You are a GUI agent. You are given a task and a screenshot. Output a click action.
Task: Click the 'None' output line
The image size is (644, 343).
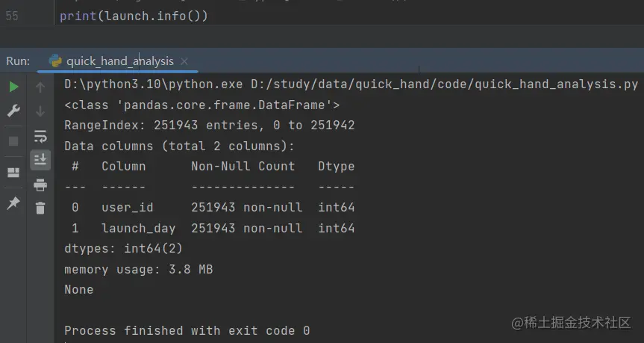pos(79,289)
